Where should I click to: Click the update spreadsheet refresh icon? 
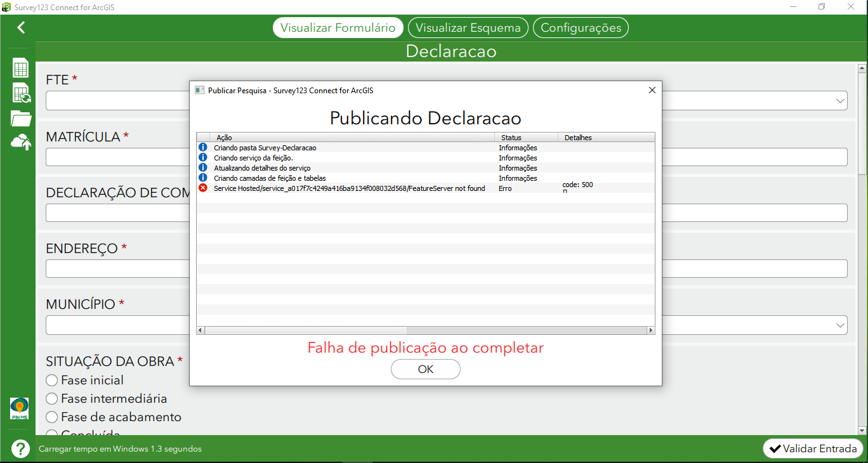(22, 93)
